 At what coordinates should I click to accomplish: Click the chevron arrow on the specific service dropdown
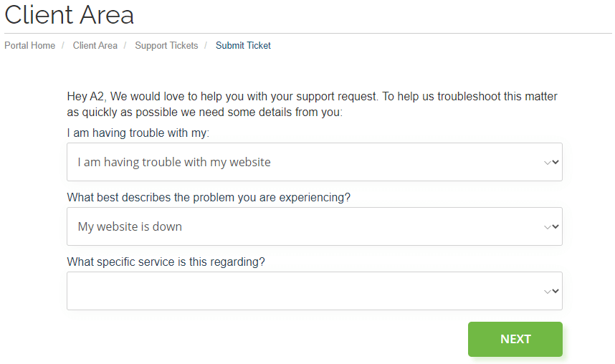point(551,291)
